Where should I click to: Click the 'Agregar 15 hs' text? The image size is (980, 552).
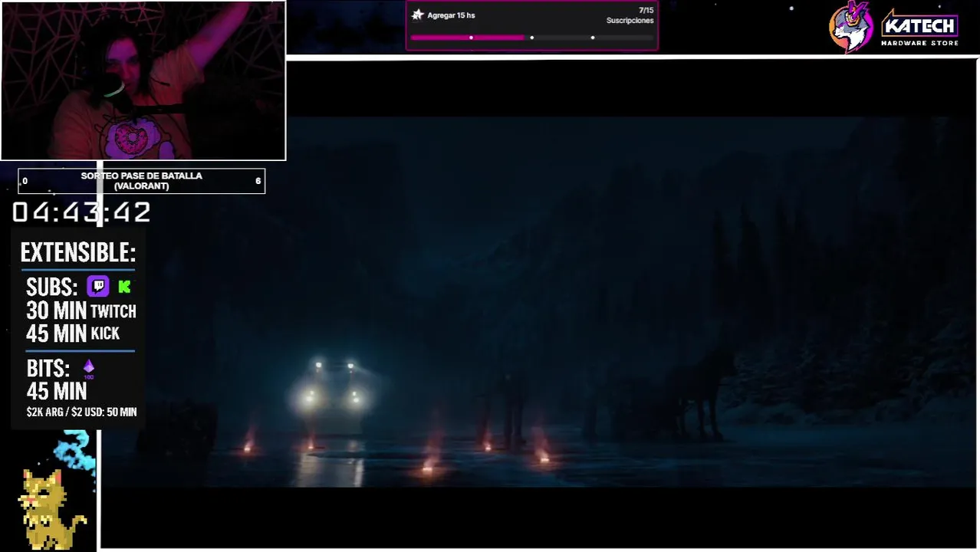point(451,15)
